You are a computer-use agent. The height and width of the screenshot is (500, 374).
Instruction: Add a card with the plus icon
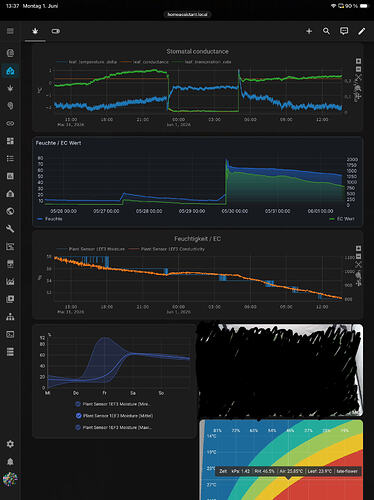(309, 31)
